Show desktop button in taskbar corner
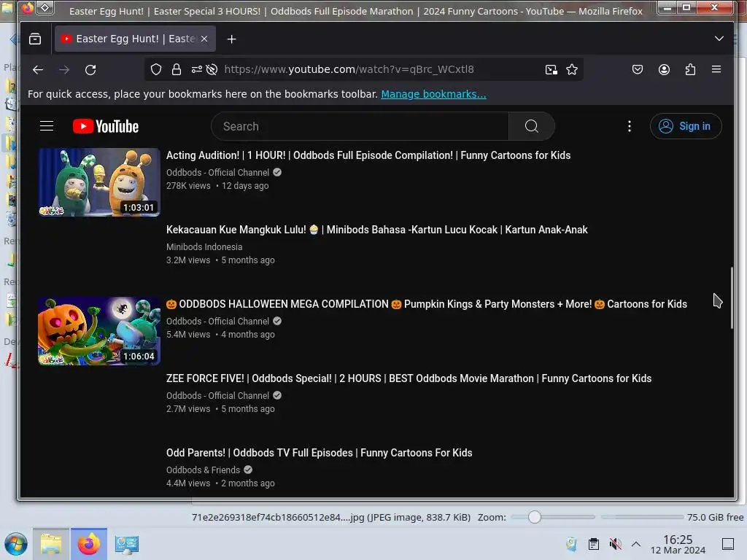Screen dimensions: 747x560 coord(728,543)
